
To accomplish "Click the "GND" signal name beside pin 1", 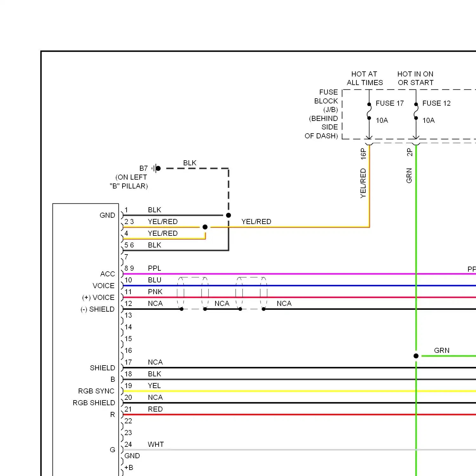I will (107, 215).
